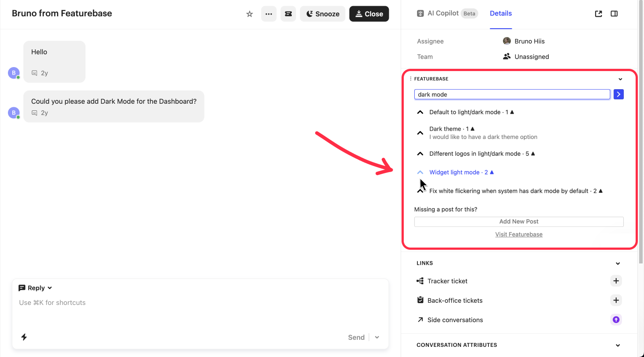Image resolution: width=644 pixels, height=357 pixels.
Task: Click the ticket icon button in header
Action: (288, 14)
